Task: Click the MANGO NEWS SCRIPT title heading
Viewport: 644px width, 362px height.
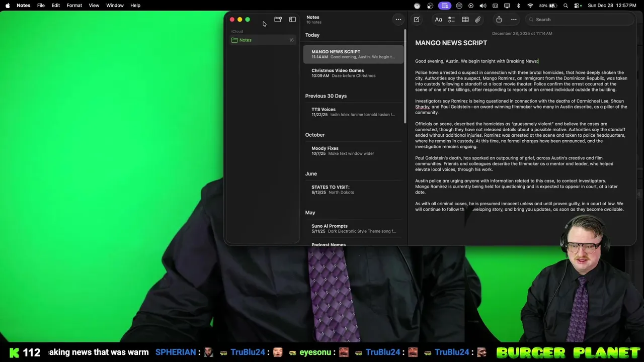Action: pos(451,43)
